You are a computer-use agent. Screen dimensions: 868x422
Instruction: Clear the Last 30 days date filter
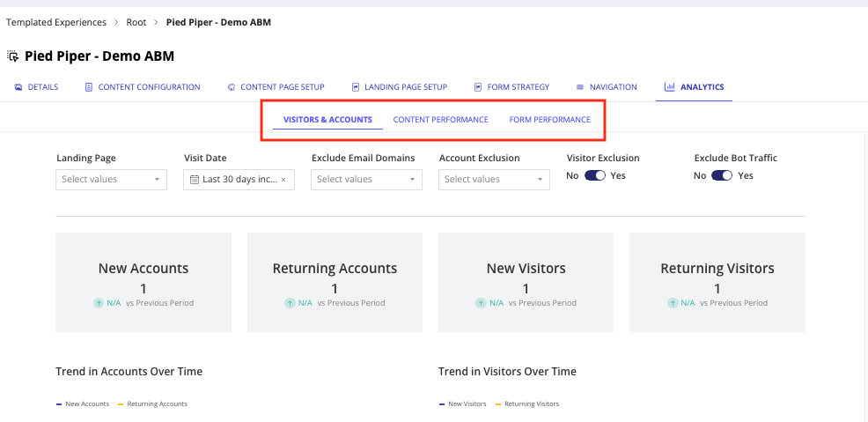click(x=283, y=180)
